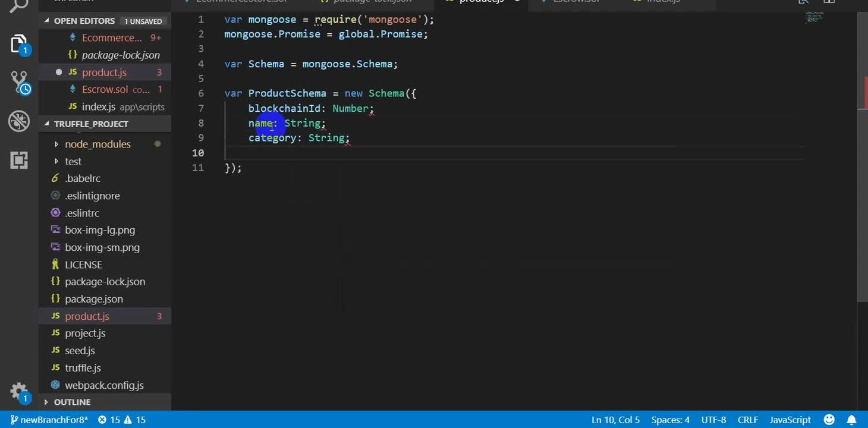Select package-lock.json in open editors
This screenshot has height=428, width=868.
121,55
